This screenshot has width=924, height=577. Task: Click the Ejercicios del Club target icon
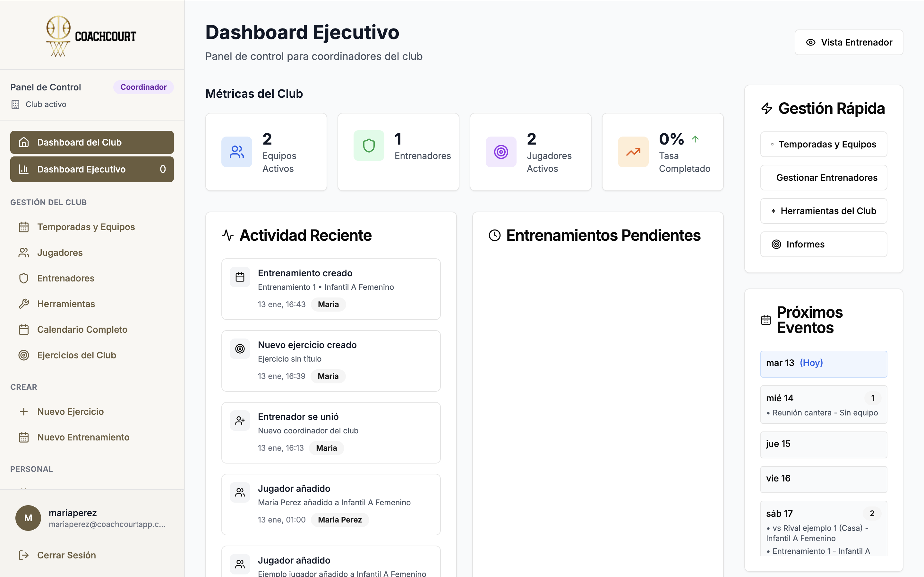(24, 355)
